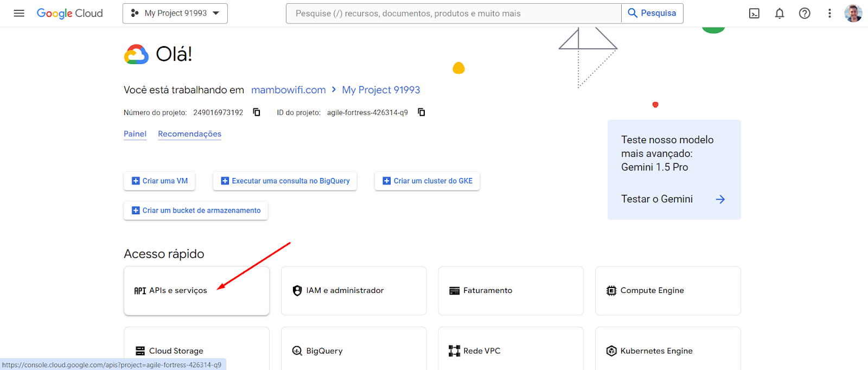This screenshot has width=868, height=370.
Task: Click the Gemini 1.5 Pro promo text
Action: click(x=667, y=154)
